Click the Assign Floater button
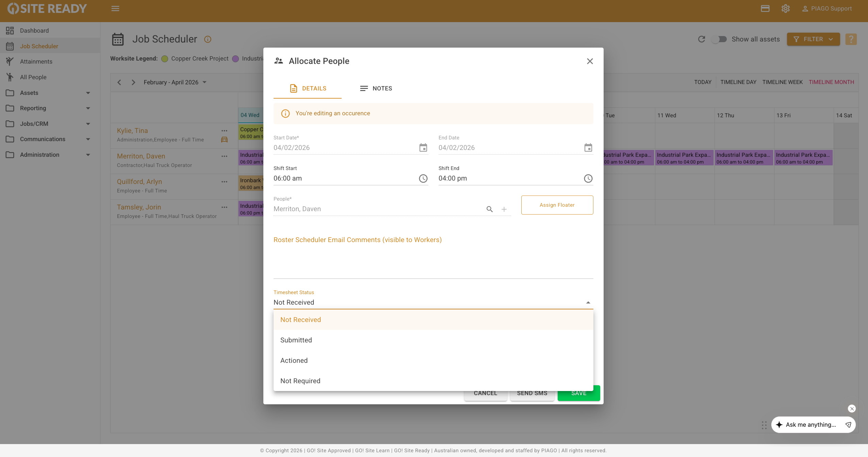This screenshot has height=457, width=868. pyautogui.click(x=557, y=205)
